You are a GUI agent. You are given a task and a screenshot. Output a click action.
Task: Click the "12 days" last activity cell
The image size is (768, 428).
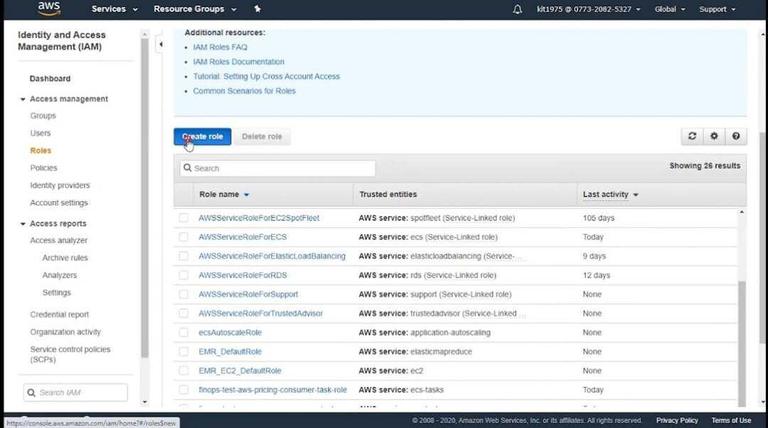tap(597, 275)
